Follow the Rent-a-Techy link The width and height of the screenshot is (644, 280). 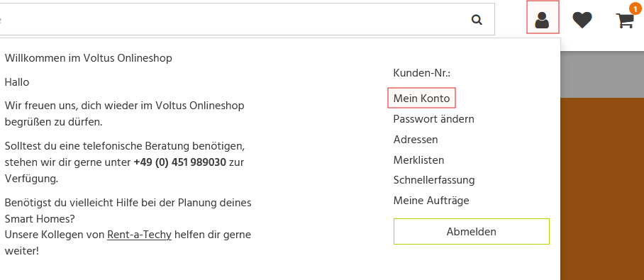pyautogui.click(x=139, y=235)
